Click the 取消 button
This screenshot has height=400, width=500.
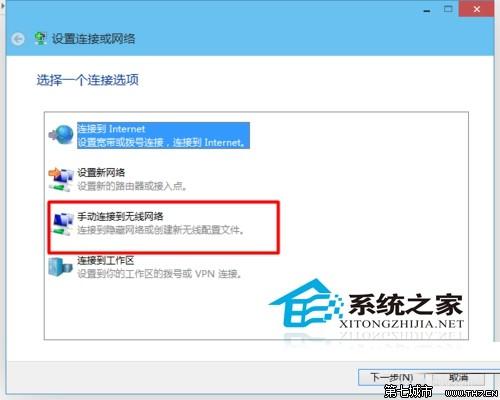[459, 377]
